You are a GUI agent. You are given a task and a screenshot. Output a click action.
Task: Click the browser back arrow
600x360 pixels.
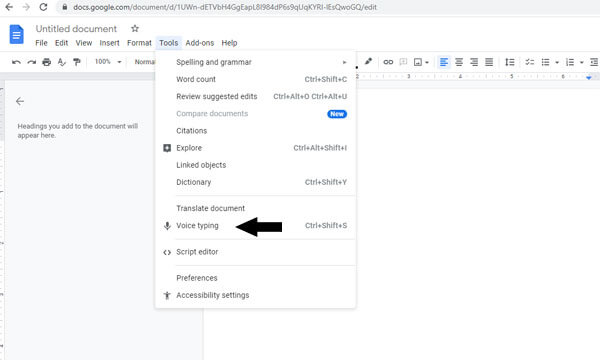click(x=9, y=7)
